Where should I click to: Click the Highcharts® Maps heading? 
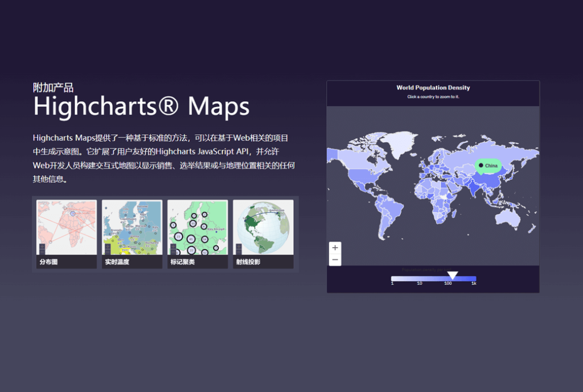(141, 106)
